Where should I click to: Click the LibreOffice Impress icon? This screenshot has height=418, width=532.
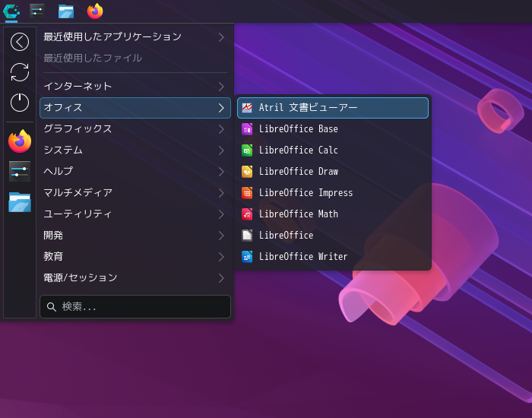(247, 193)
